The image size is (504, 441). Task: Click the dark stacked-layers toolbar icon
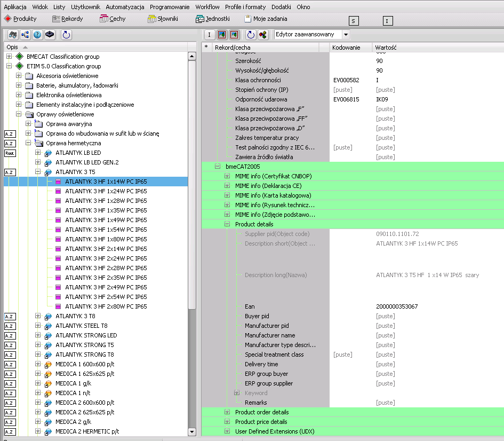50,34
